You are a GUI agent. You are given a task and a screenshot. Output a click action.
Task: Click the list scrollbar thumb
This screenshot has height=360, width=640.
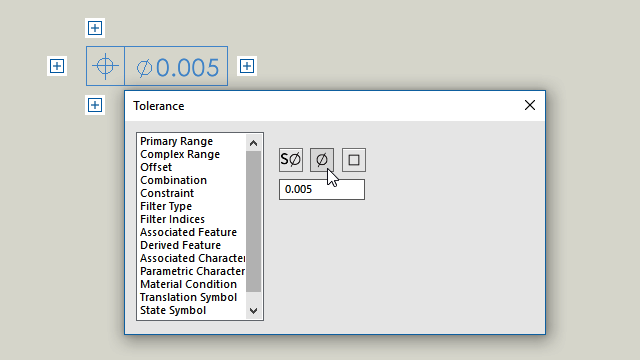(253, 222)
